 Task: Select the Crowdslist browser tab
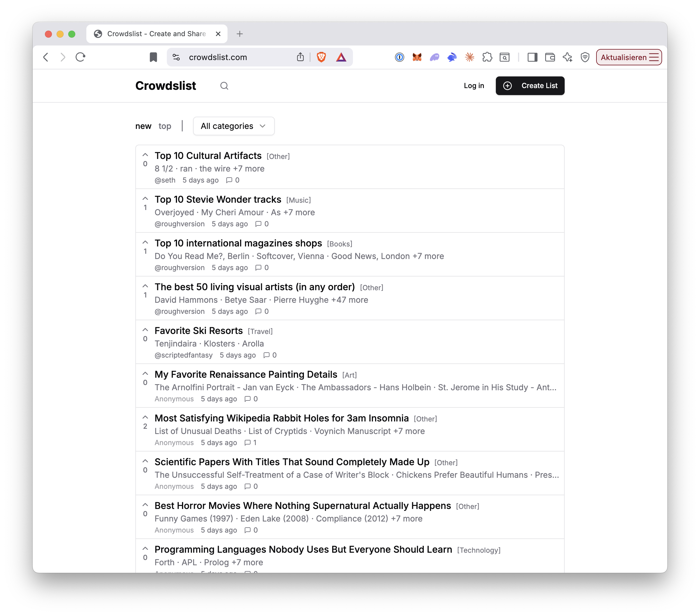(151, 34)
